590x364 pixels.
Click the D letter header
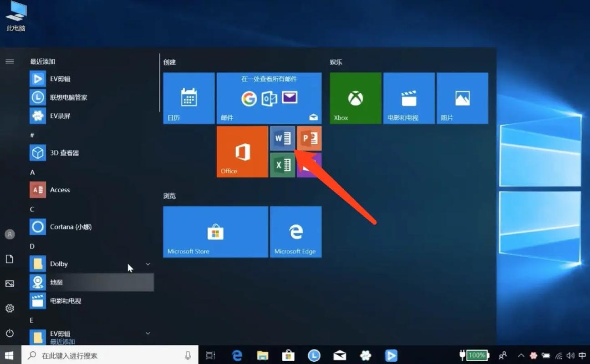pos(32,246)
